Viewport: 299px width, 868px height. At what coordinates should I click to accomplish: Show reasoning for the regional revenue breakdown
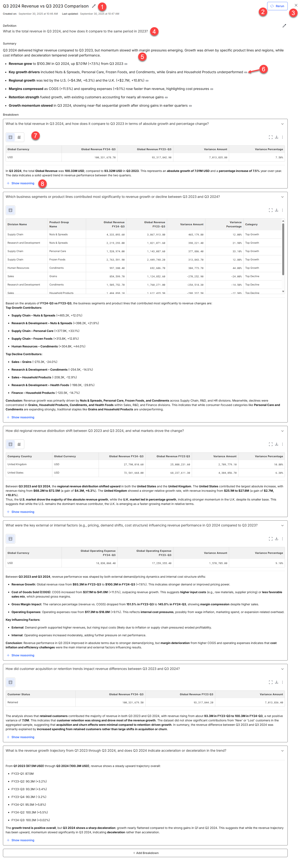[x=23, y=512]
